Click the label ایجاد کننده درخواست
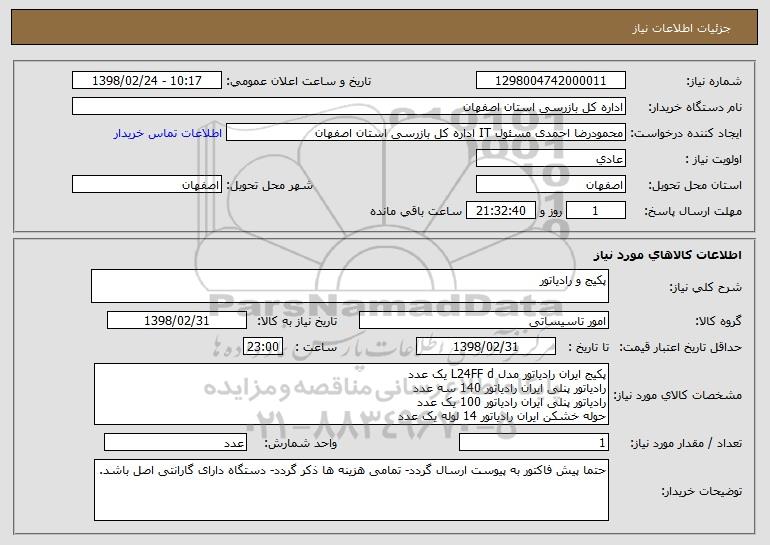Screen dimensions: 770x545 coord(686,133)
